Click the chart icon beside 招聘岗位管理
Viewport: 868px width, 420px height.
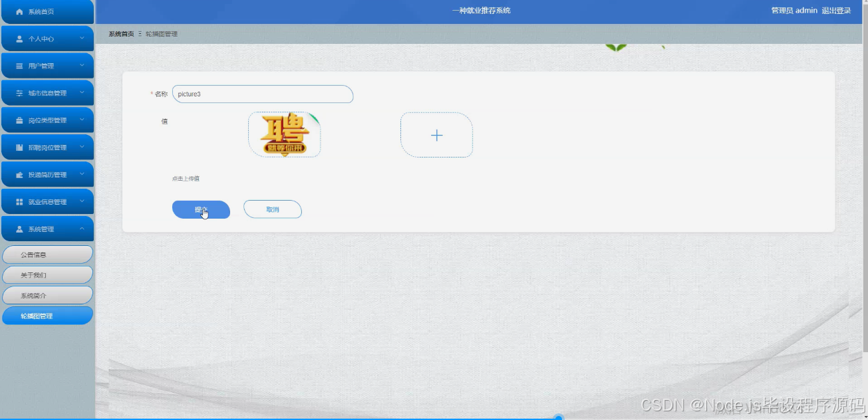(x=19, y=148)
